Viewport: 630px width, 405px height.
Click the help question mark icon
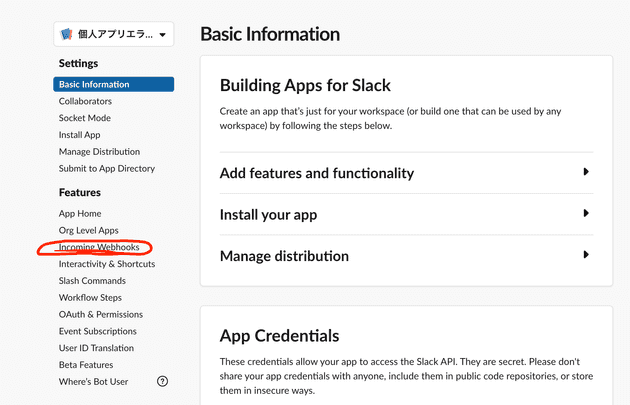click(x=162, y=381)
